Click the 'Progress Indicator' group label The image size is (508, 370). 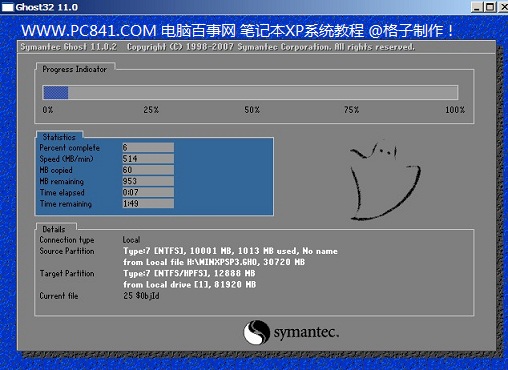pyautogui.click(x=75, y=69)
